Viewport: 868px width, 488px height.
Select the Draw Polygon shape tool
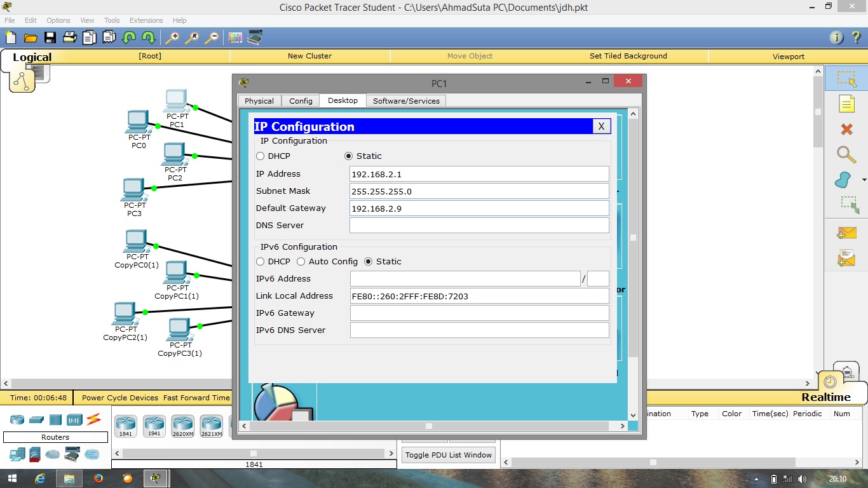843,180
